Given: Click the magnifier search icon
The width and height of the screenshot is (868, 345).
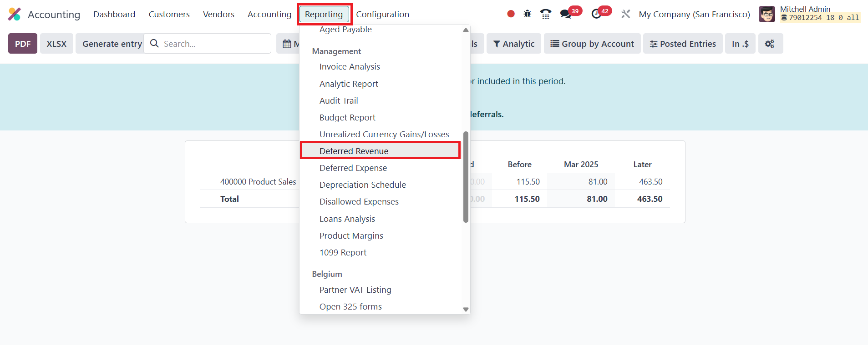Looking at the screenshot, I should (154, 44).
